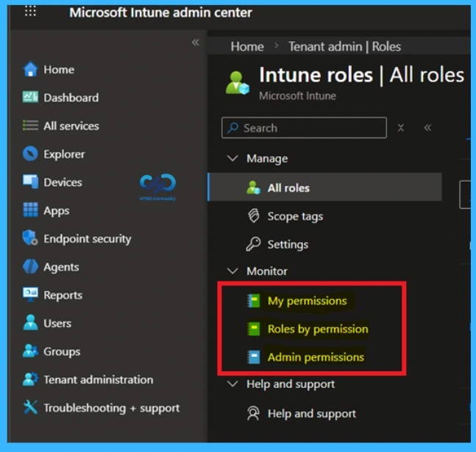Click the All roles person icon
The height and width of the screenshot is (452, 476).
pyautogui.click(x=253, y=187)
